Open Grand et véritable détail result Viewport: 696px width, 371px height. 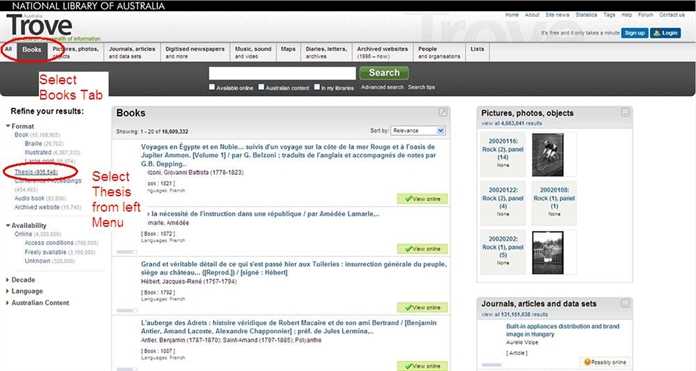pos(294,268)
